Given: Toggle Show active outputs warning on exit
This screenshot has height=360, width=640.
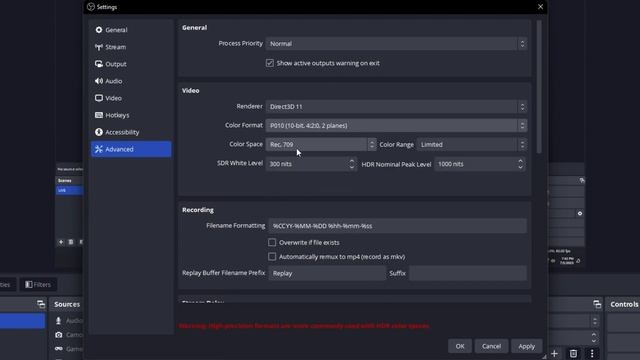Looking at the screenshot, I should point(270,63).
